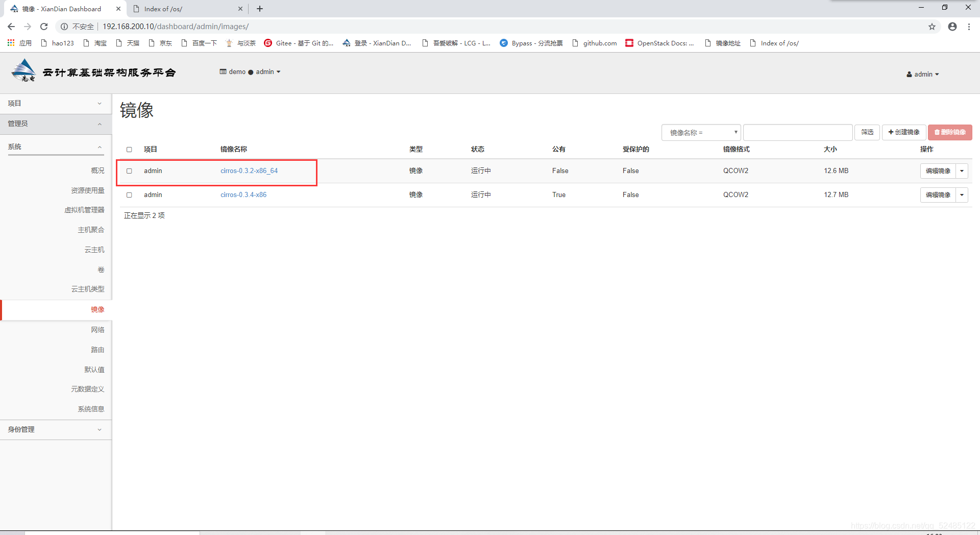The image size is (980, 535).
Task: Open the 概况 overview page
Action: coord(97,171)
